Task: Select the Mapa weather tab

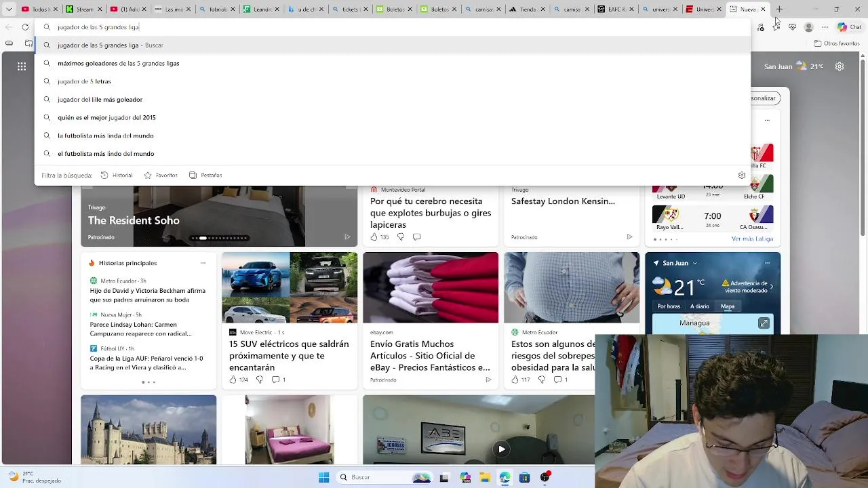Action: click(728, 306)
